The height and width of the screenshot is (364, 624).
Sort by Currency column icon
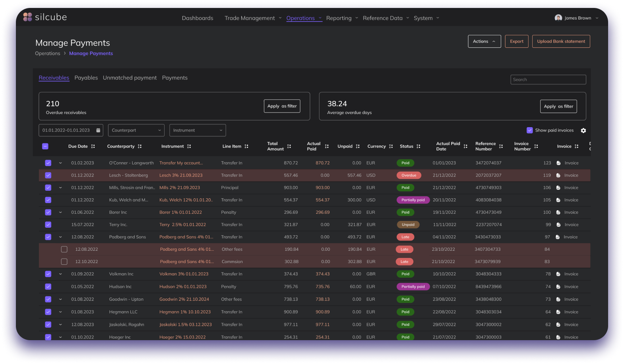391,146
